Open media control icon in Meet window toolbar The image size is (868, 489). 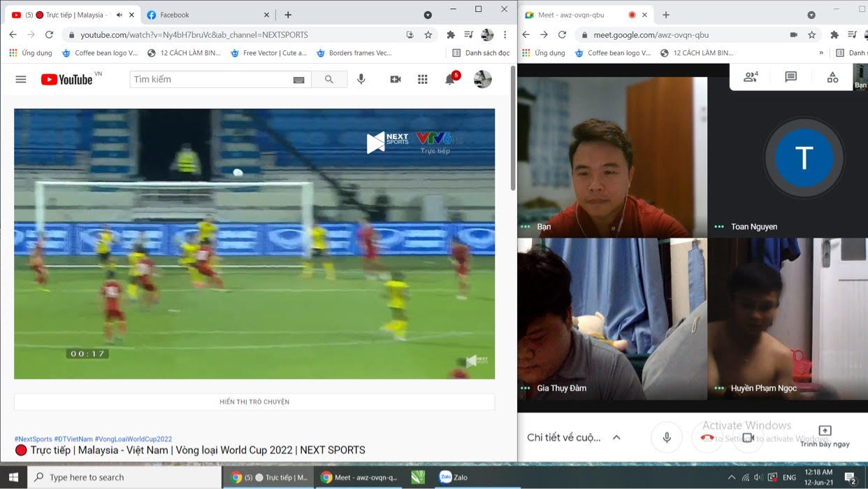(x=852, y=35)
